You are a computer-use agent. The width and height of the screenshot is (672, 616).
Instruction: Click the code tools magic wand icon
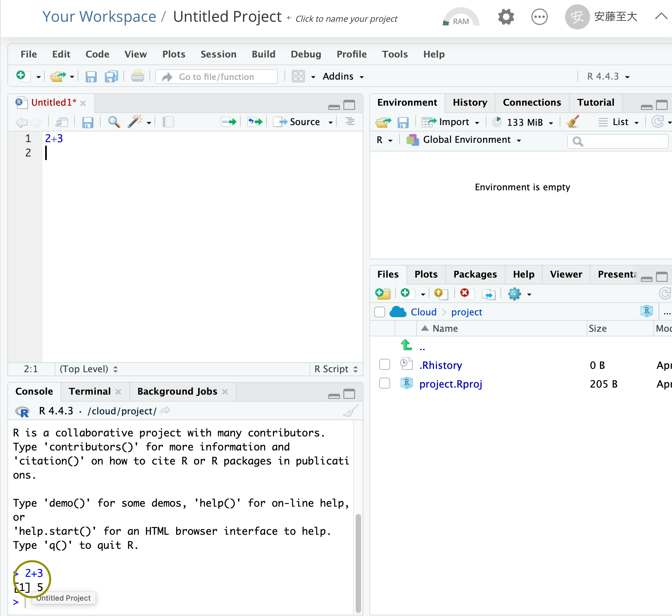click(135, 122)
